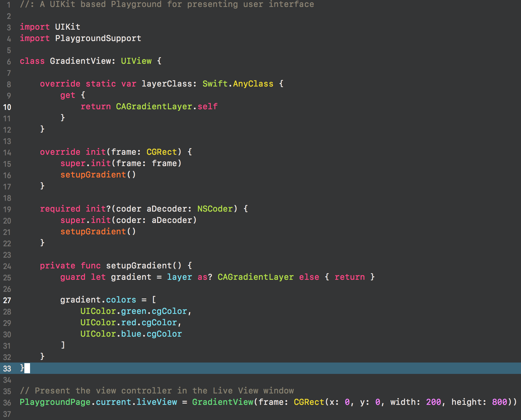
Task: Click 'UIView' superclass on line 6
Action: pyautogui.click(x=136, y=61)
